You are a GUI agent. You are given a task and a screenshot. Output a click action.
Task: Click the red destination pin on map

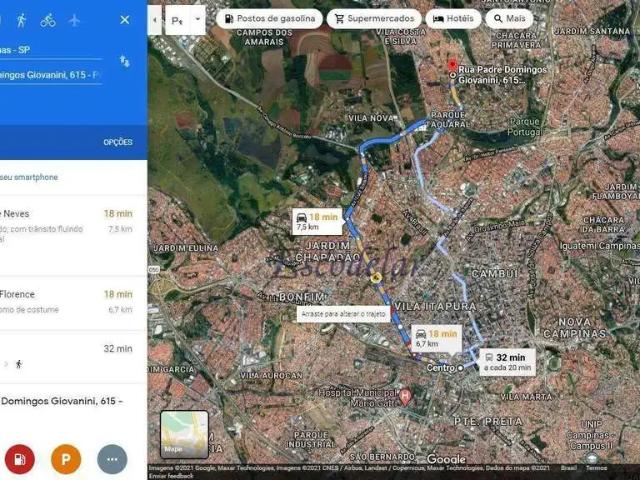(452, 65)
